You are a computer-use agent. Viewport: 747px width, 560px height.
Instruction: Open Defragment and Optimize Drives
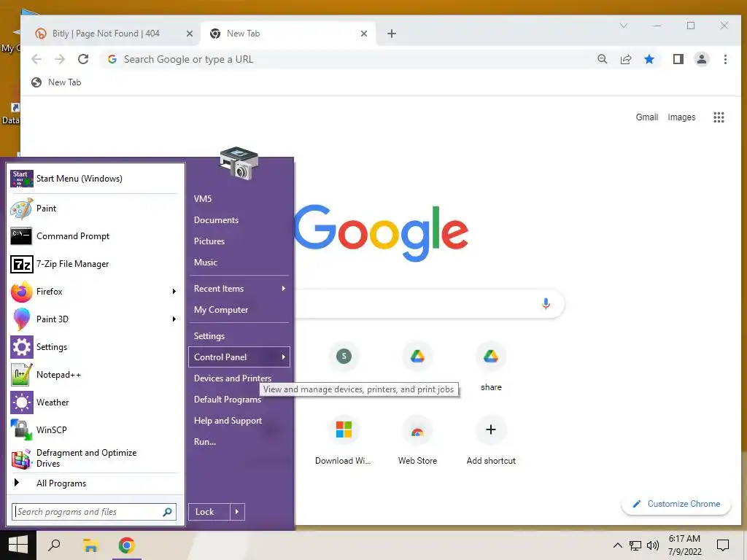[x=94, y=458]
